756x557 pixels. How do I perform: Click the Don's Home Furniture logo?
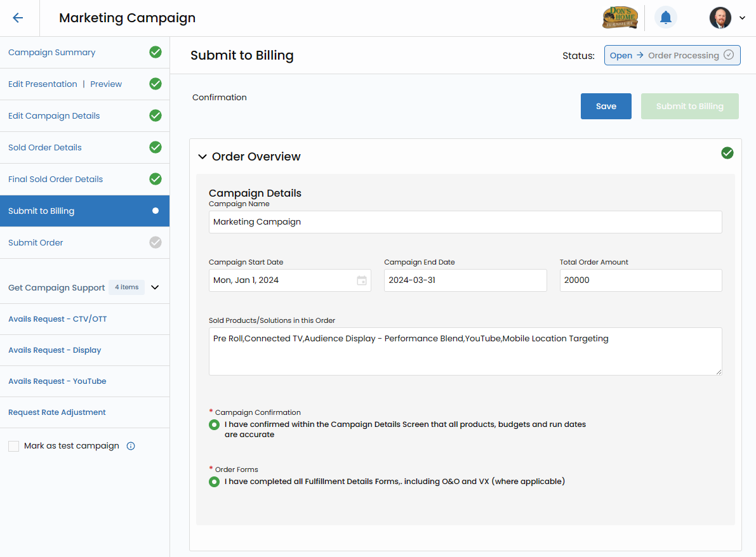620,18
